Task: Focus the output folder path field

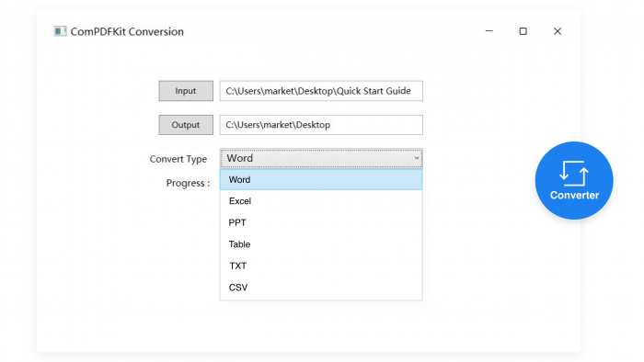Action: [321, 125]
